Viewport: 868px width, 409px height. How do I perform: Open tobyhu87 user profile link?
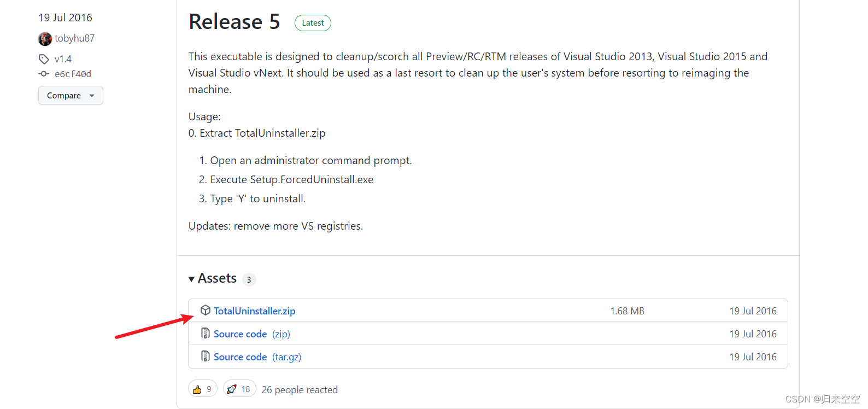[74, 38]
